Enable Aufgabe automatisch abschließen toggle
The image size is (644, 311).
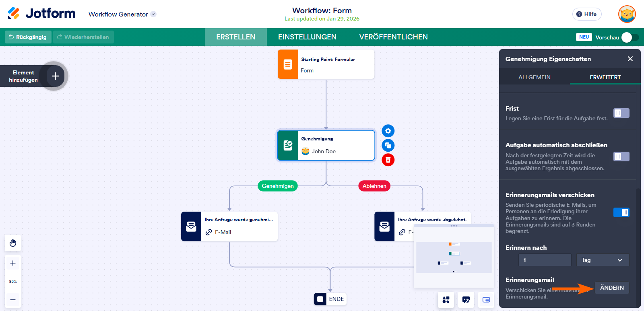621,157
